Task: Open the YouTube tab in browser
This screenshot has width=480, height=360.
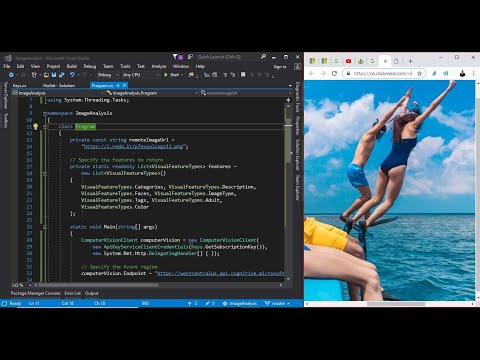Action: (348, 61)
